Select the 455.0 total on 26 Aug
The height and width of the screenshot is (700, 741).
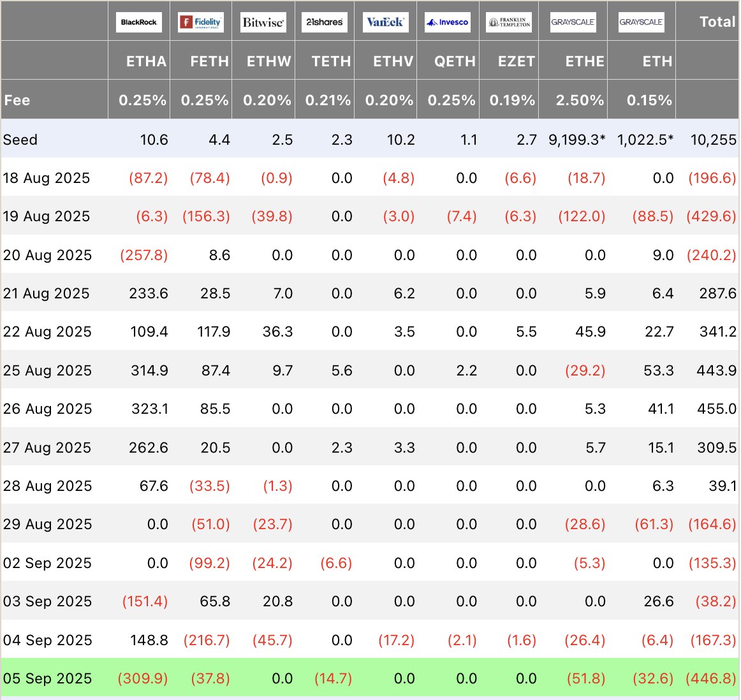(716, 409)
